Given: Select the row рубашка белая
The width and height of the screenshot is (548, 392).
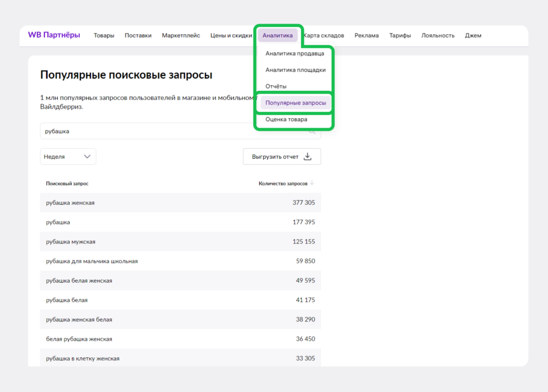Looking at the screenshot, I should coord(180,300).
